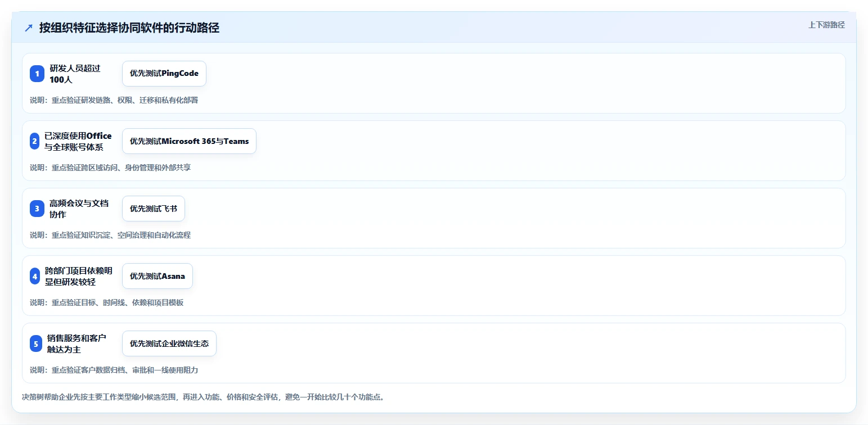This screenshot has height=425, width=868.
Task: Click the note about 研发链路、权限、迁移和私有化部署
Action: point(114,100)
